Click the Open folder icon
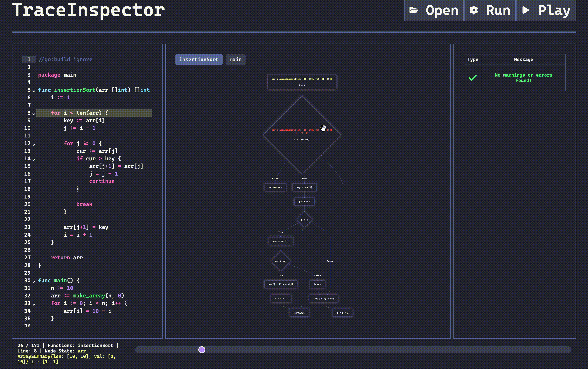This screenshot has height=369, width=588. (413, 10)
